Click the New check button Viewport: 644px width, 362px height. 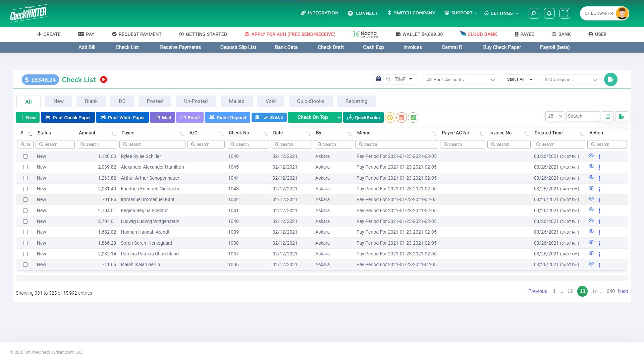[x=28, y=117]
